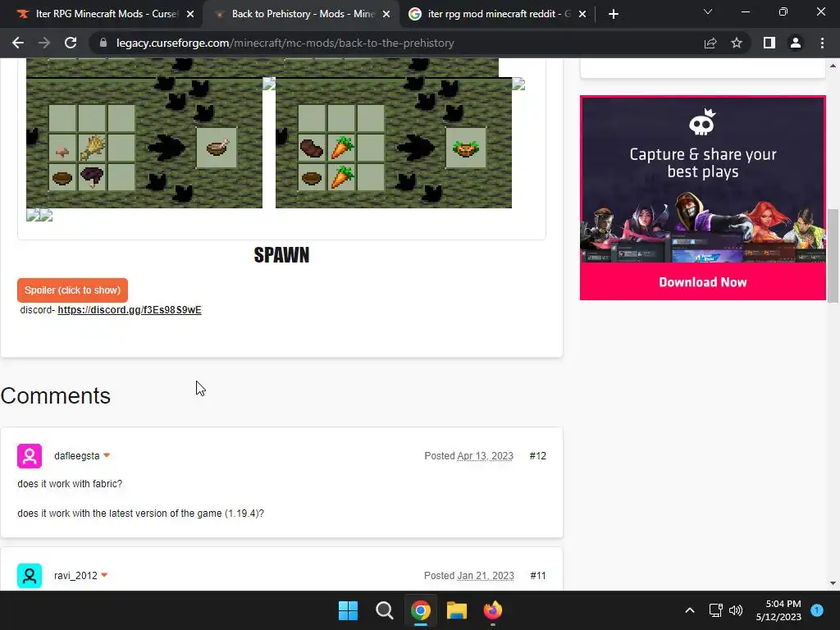This screenshot has width=840, height=630.
Task: Open the Chrome three-dot menu
Action: click(x=822, y=43)
